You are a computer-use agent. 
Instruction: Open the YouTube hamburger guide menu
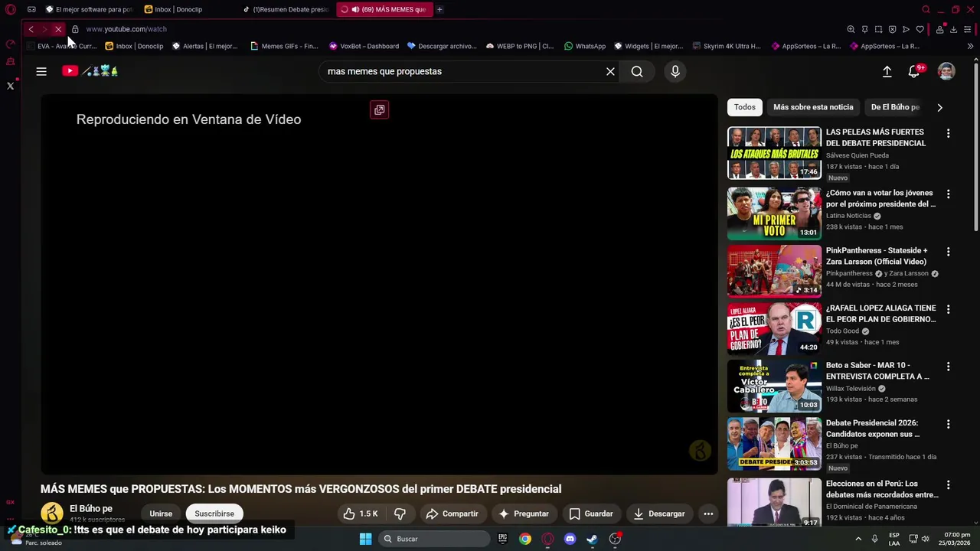tap(41, 71)
